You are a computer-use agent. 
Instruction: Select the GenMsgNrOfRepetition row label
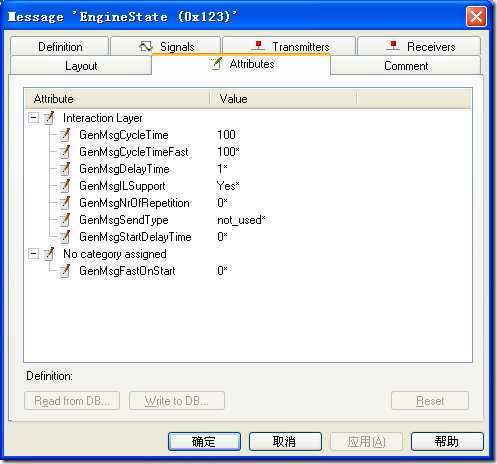click(x=134, y=203)
